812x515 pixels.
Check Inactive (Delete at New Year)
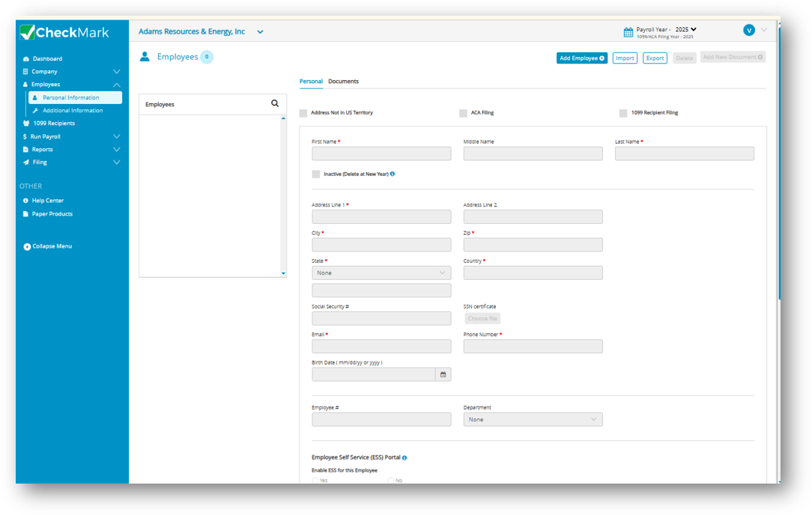[x=316, y=174]
